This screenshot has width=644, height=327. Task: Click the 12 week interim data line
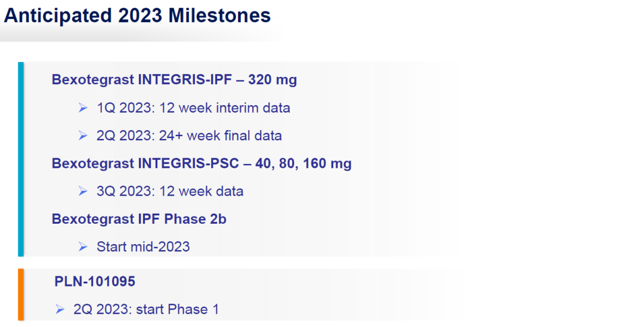(x=193, y=108)
